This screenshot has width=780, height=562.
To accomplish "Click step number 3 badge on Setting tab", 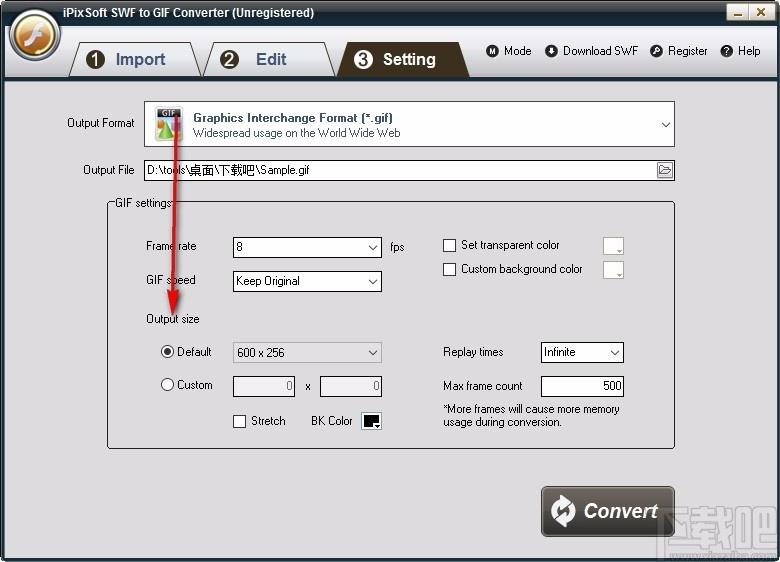I will coord(363,60).
